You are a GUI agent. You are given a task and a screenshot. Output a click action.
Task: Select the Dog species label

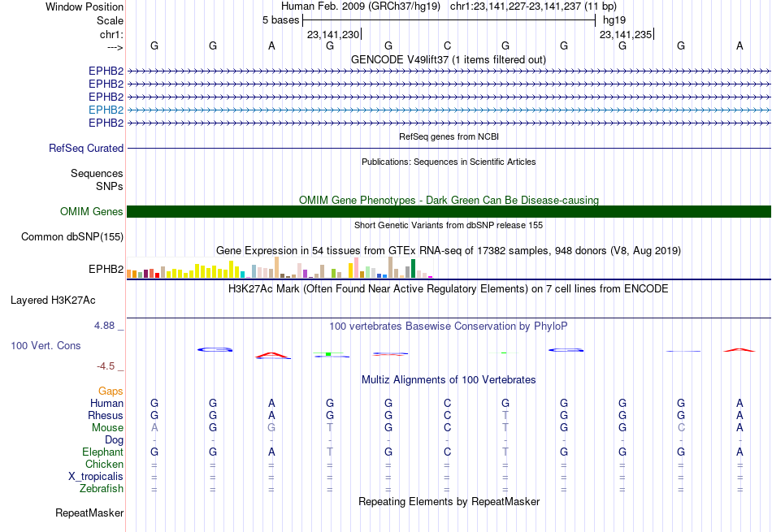tap(115, 440)
